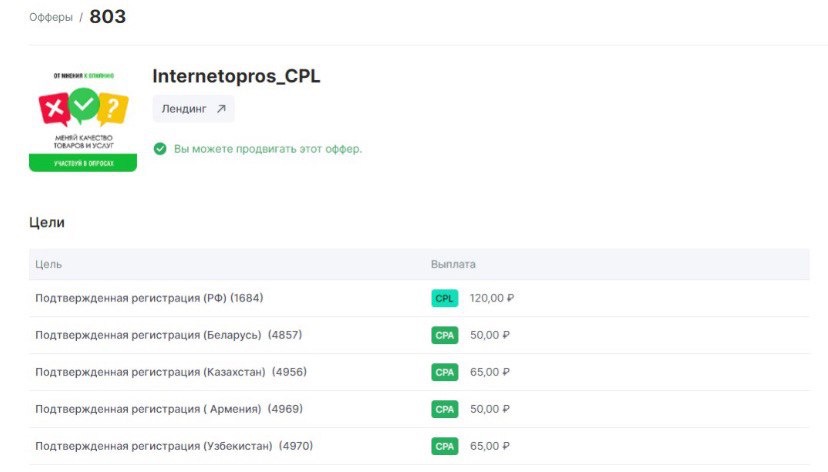Click the Выплата column header
This screenshot has width=828, height=472.
453,264
